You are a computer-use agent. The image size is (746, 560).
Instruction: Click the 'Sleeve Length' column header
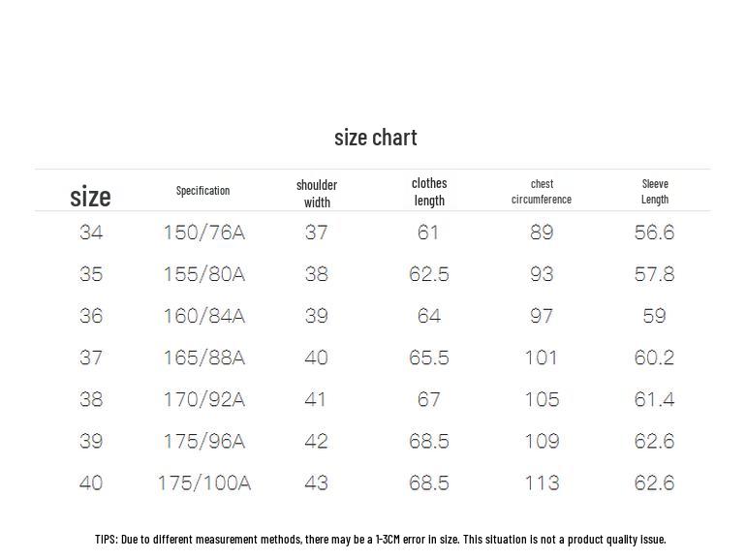[x=655, y=192]
